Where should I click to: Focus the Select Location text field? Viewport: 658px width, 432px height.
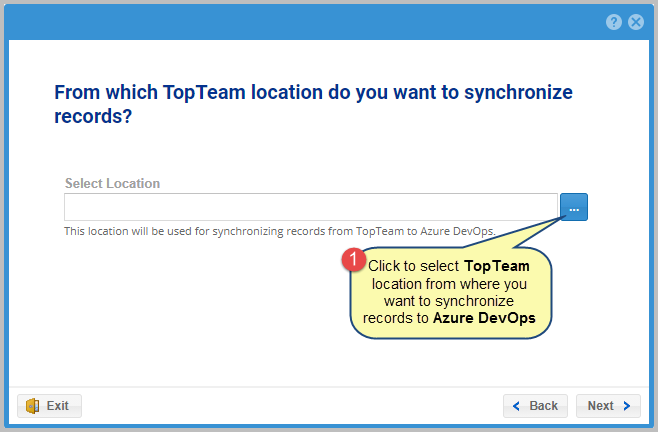tap(310, 207)
